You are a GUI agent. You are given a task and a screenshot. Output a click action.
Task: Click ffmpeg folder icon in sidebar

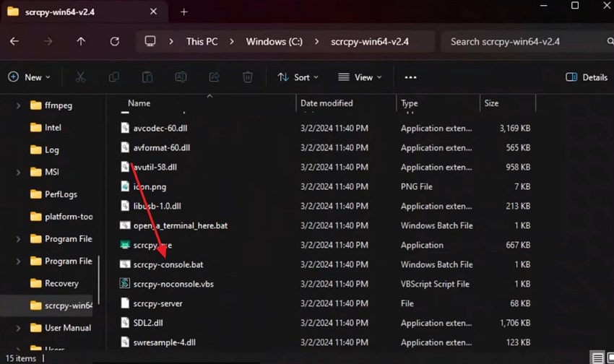click(35, 105)
